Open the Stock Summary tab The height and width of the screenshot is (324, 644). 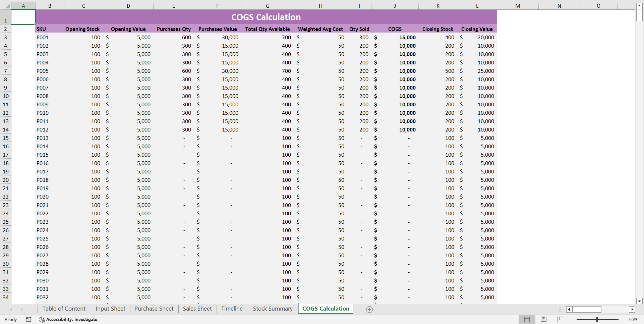coord(272,309)
